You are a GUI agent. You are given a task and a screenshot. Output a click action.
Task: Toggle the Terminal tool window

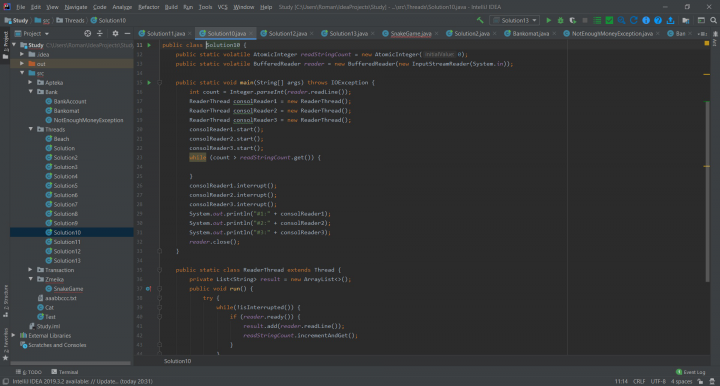click(65, 372)
